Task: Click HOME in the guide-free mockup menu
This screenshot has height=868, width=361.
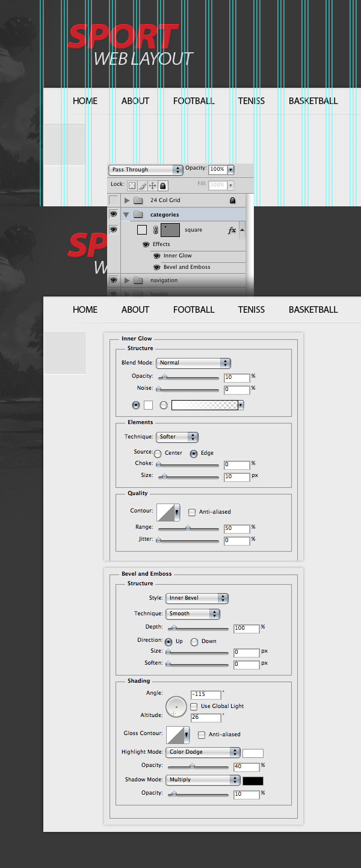Action: pyautogui.click(x=85, y=310)
